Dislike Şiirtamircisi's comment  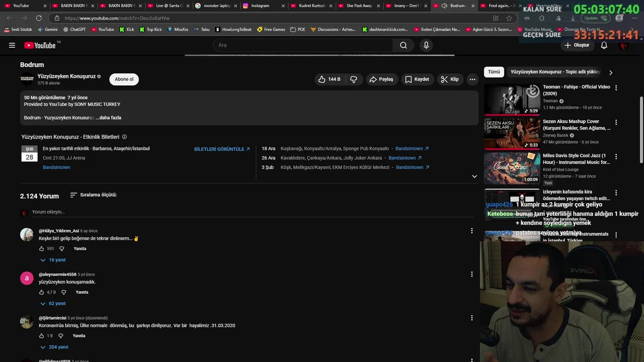click(x=61, y=336)
